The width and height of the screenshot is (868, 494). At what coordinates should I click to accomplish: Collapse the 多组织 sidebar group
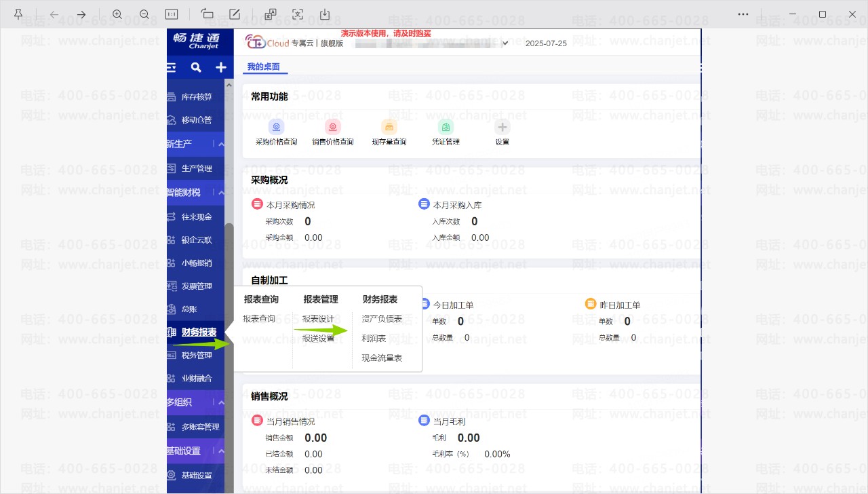click(222, 402)
